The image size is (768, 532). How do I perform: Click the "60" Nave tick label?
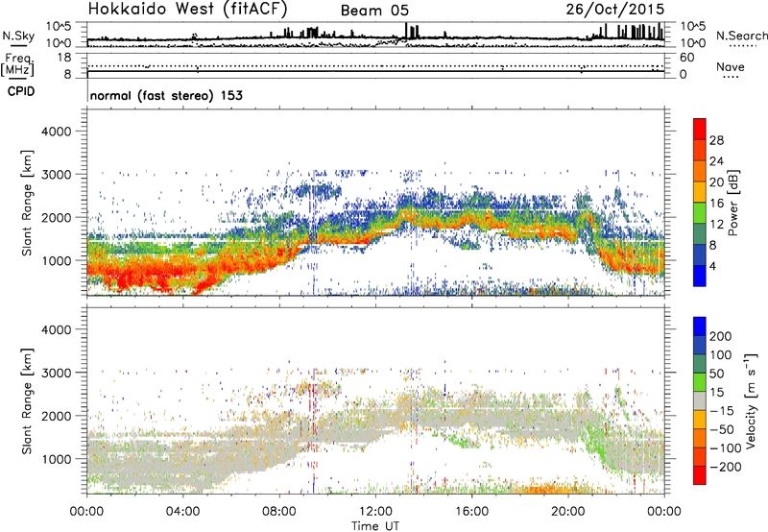tap(686, 58)
